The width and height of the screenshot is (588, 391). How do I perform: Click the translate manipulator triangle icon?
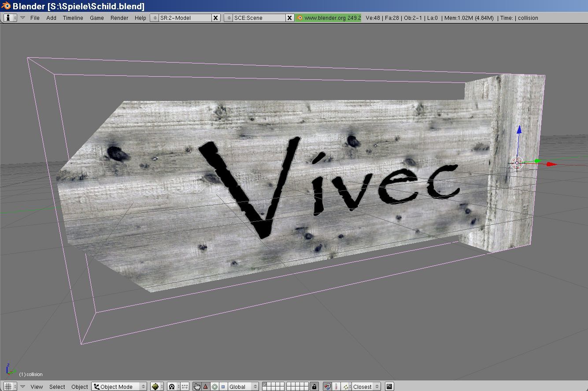click(206, 387)
